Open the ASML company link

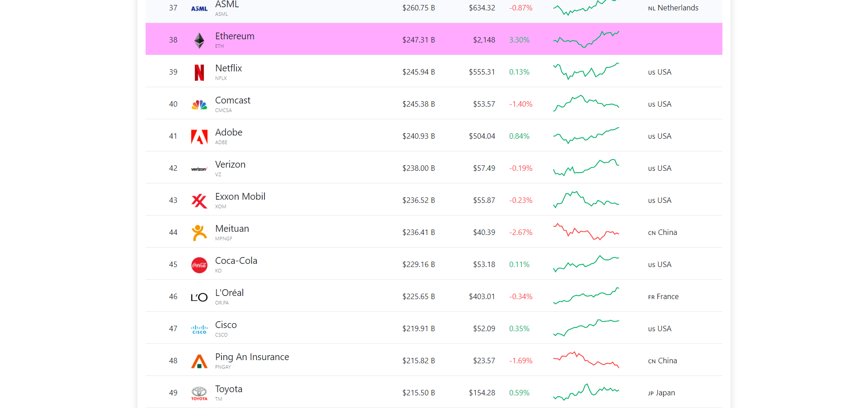coord(227,4)
